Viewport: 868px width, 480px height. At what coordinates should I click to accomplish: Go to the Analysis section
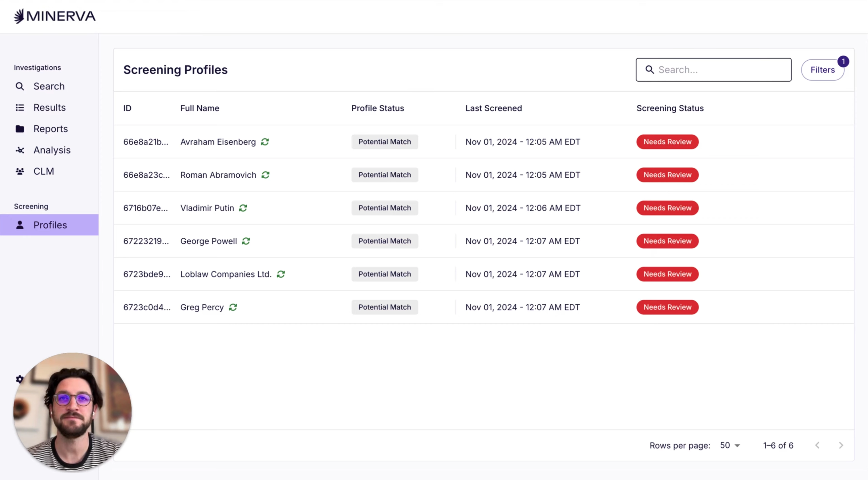click(52, 150)
